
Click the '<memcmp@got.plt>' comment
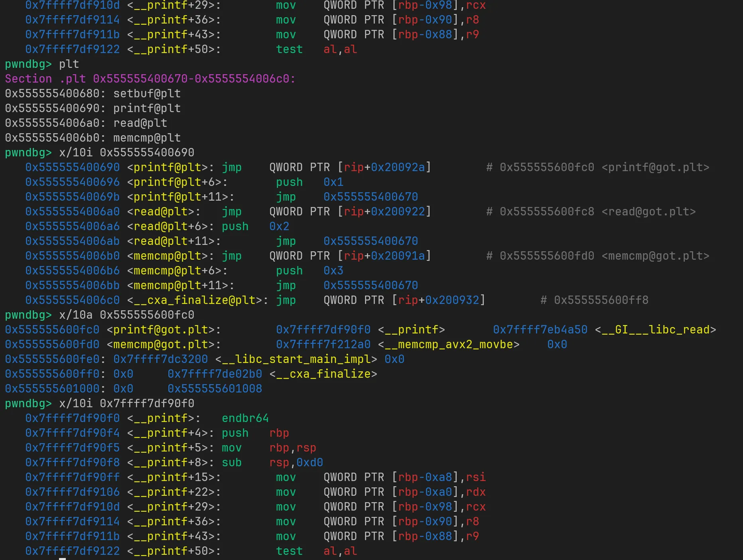click(x=655, y=256)
